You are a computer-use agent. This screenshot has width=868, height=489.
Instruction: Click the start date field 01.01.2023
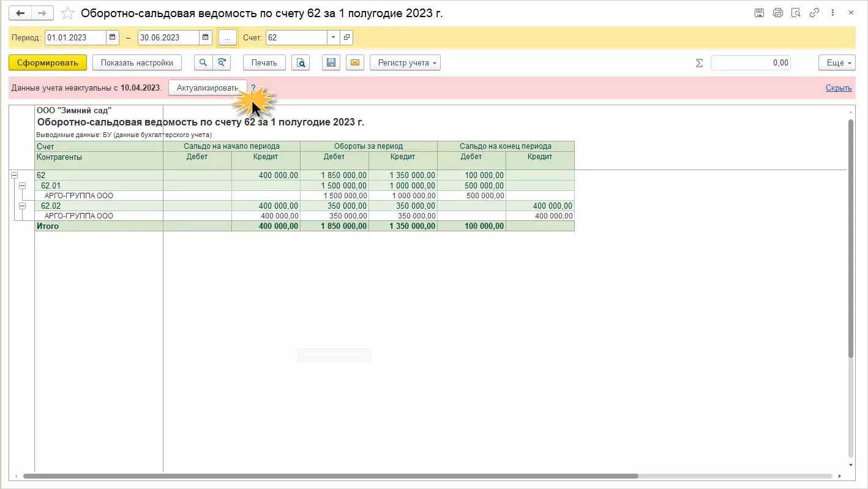76,37
